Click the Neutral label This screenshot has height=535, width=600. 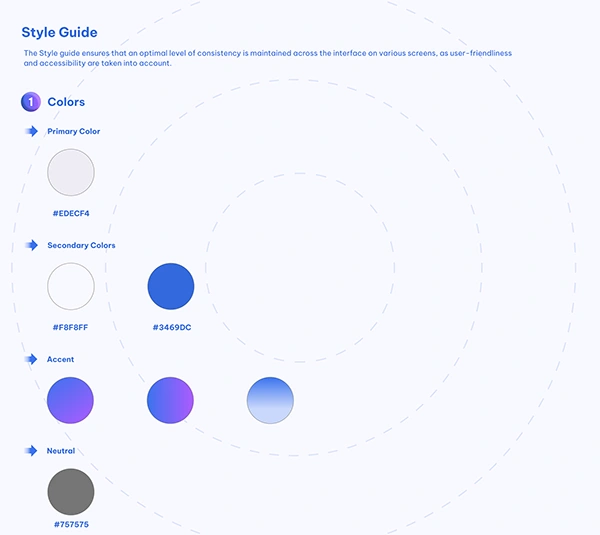[61, 451]
